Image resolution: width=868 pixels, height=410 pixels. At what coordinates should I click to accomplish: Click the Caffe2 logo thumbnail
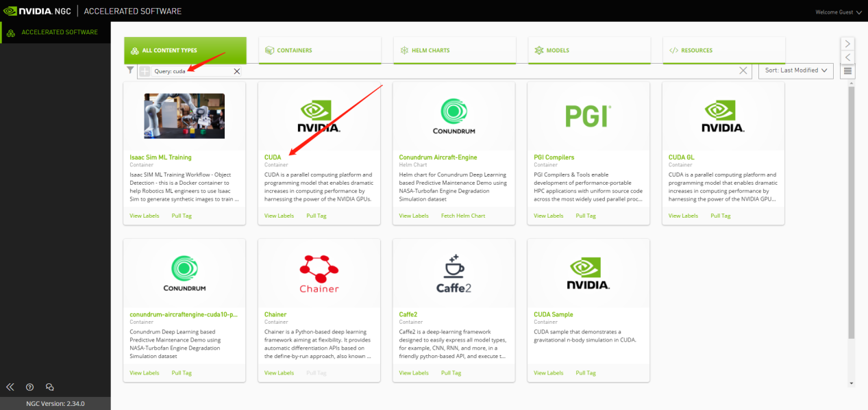[454, 274]
